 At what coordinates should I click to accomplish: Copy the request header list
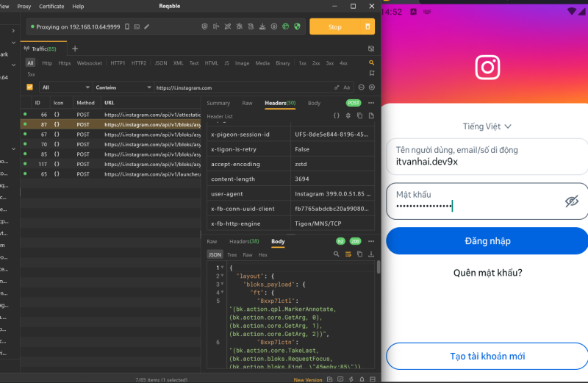click(x=360, y=116)
